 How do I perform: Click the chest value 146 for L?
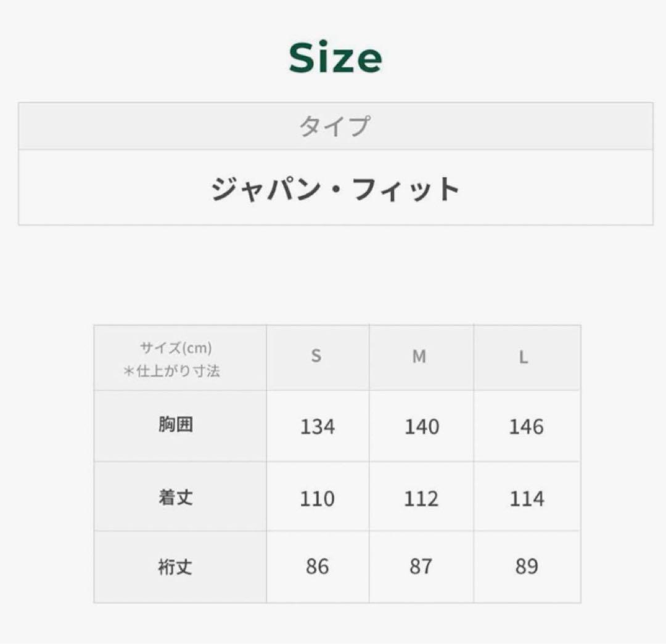click(526, 426)
